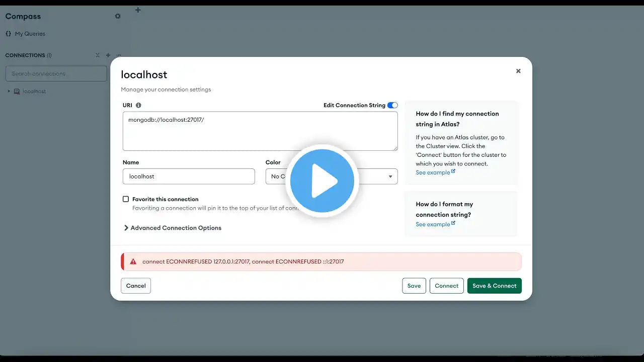Image resolution: width=644 pixels, height=362 pixels.
Task: Check the Favorite this connection box
Action: point(126,199)
